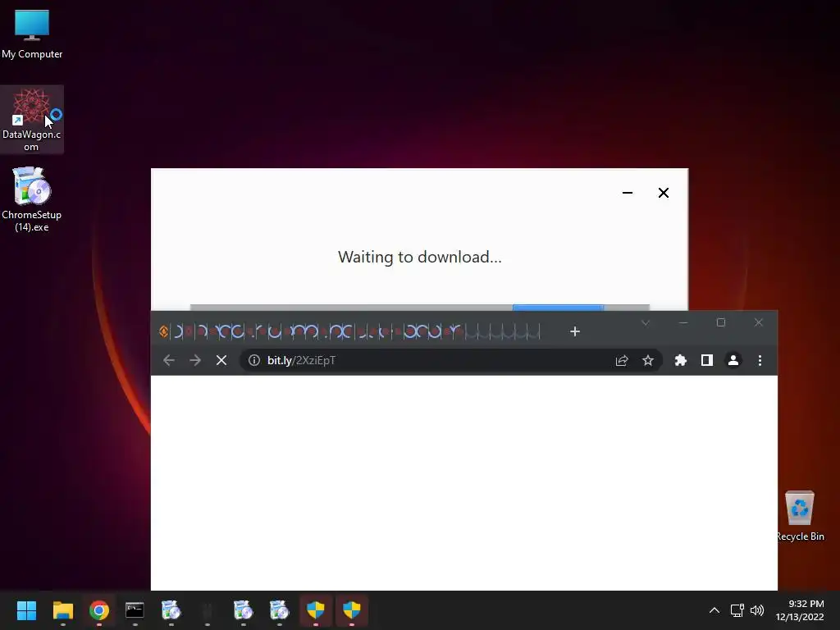This screenshot has width=840, height=630.
Task: Bookmark this tab with the star icon
Action: pyautogui.click(x=648, y=361)
